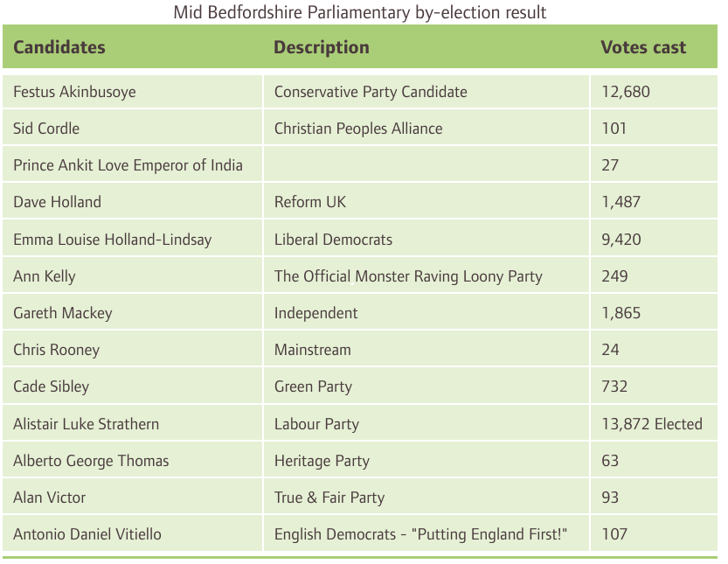
Task: Select the True & Fair Party cell
Action: point(426,497)
